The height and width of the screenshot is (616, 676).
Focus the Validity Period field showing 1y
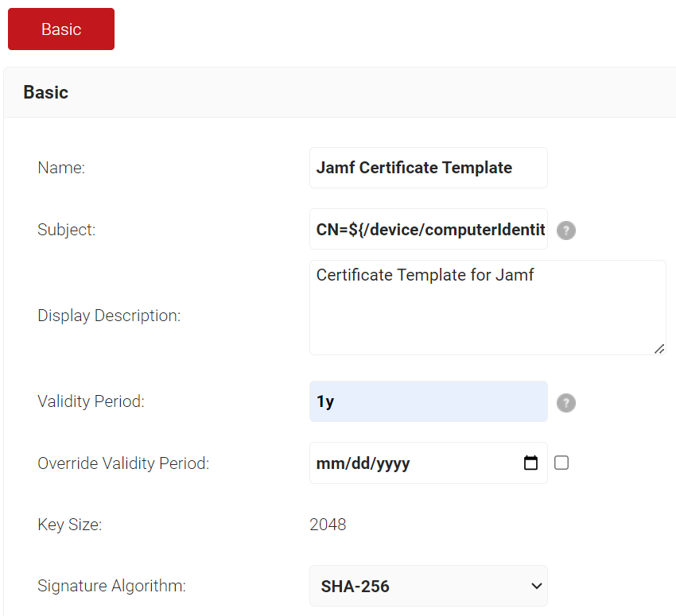tap(428, 401)
